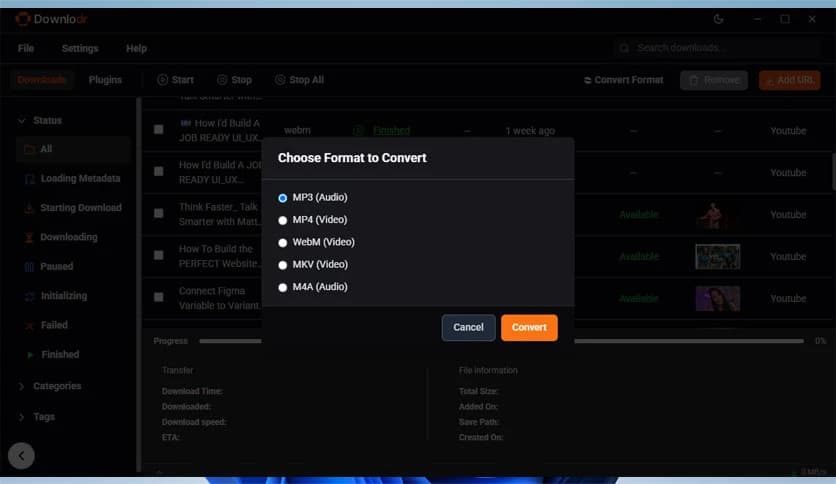836x484 pixels.
Task: Check the 'How To Build the PERFECT Website' checkbox
Action: pos(158,255)
